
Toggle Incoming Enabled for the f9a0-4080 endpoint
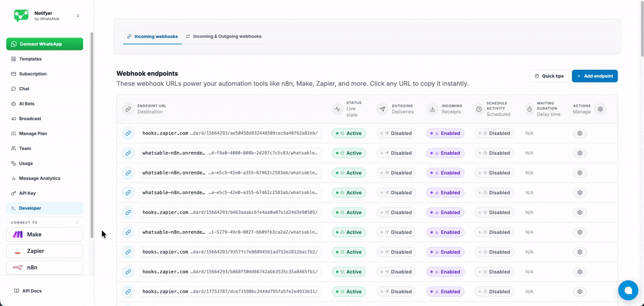tap(445, 153)
